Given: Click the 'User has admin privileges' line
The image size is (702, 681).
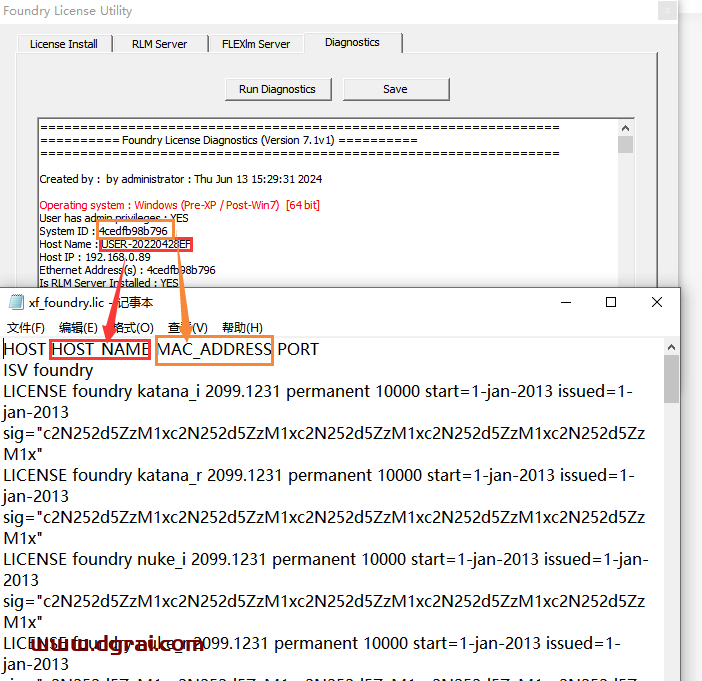Looking at the screenshot, I should [114, 218].
